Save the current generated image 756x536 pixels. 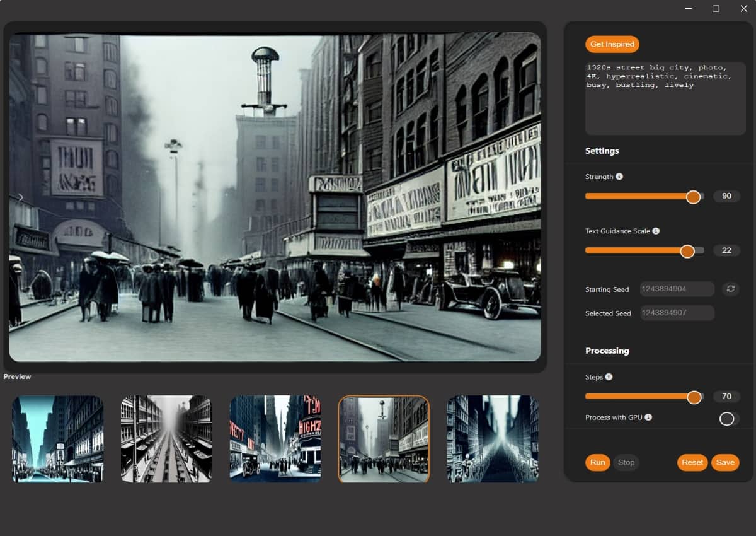[x=725, y=462]
